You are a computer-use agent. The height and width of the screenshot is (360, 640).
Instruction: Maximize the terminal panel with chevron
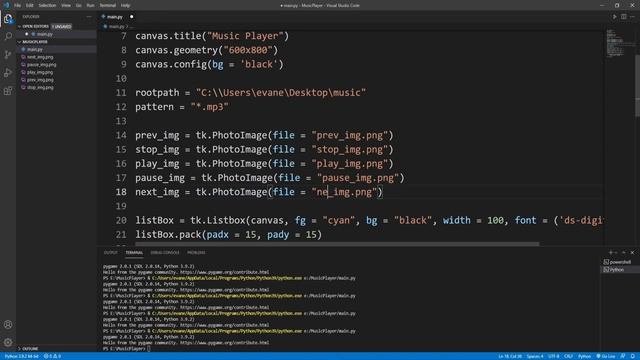623,253
